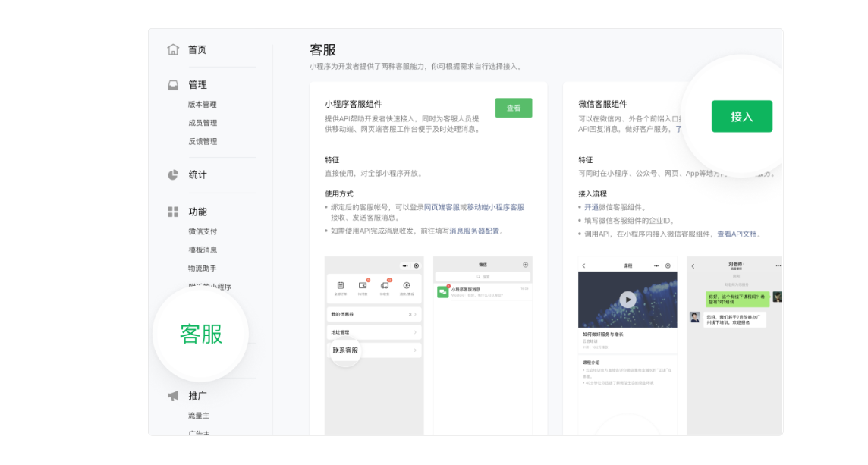Click the 统计 pie chart icon
The width and height of the screenshot is (868, 465).
pos(173,175)
